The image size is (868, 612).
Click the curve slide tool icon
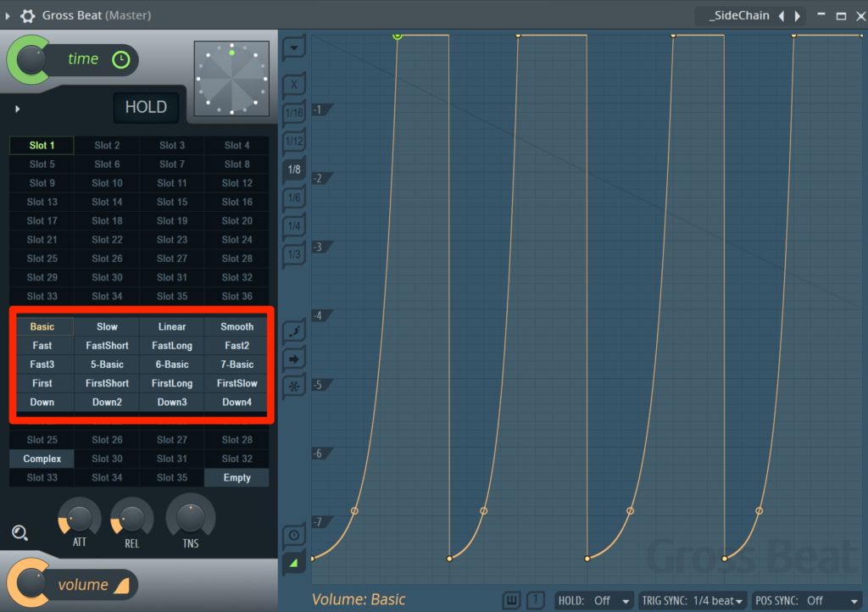pyautogui.click(x=294, y=331)
